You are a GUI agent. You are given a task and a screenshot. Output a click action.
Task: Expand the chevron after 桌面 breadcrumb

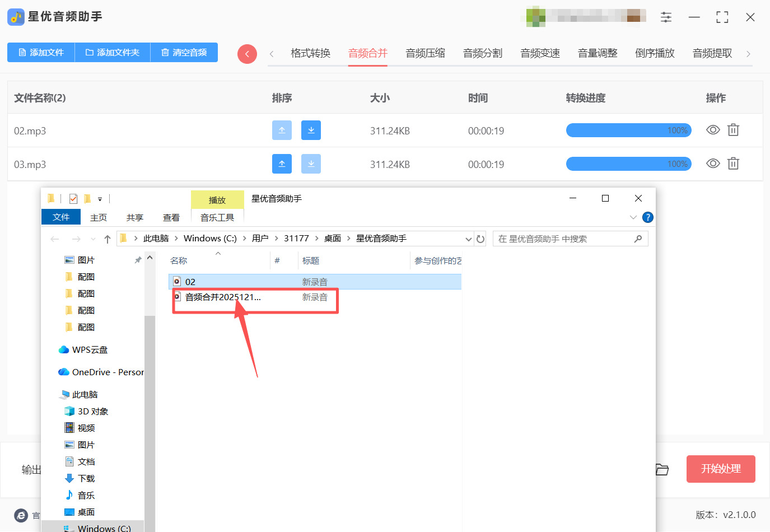coord(348,239)
